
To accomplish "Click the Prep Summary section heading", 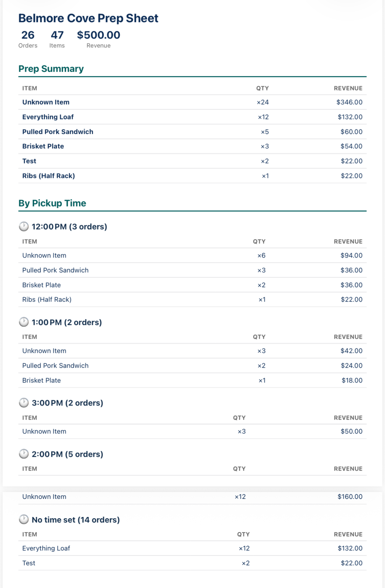I will point(51,69).
